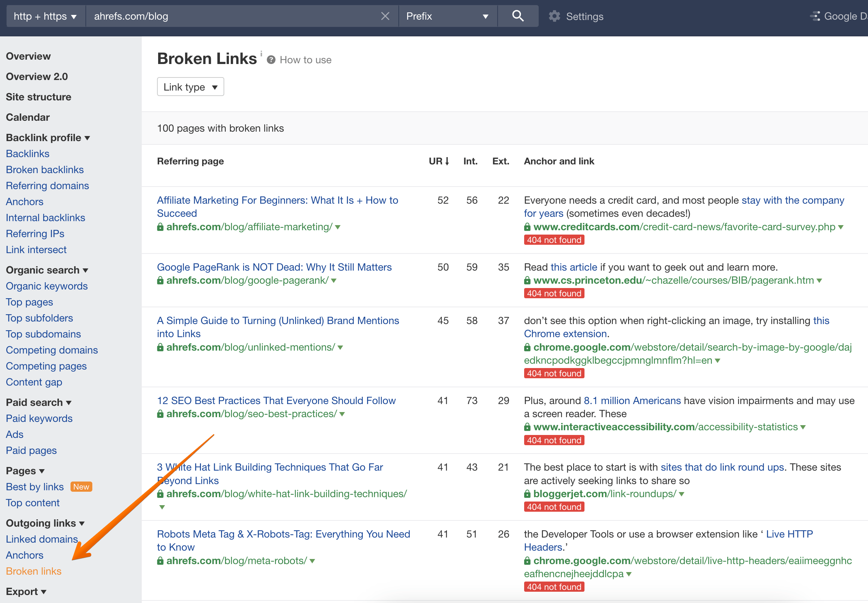Clear the target URL with the X icon
868x603 pixels.
(385, 16)
